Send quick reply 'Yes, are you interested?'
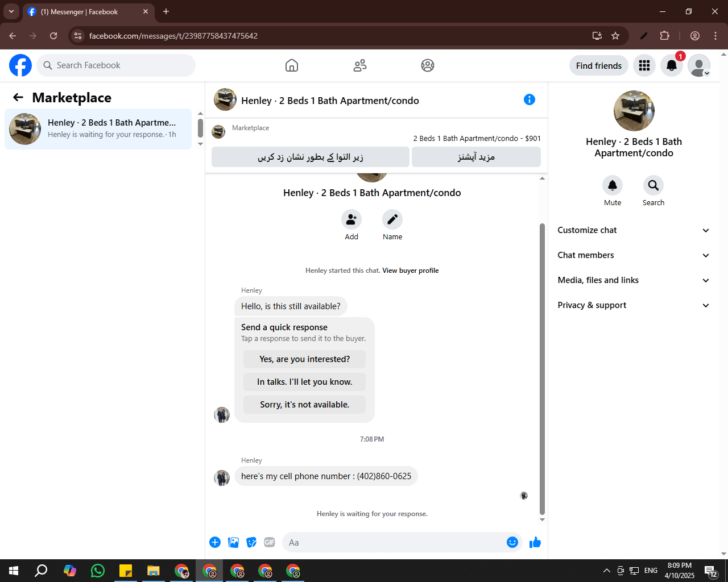 305,359
